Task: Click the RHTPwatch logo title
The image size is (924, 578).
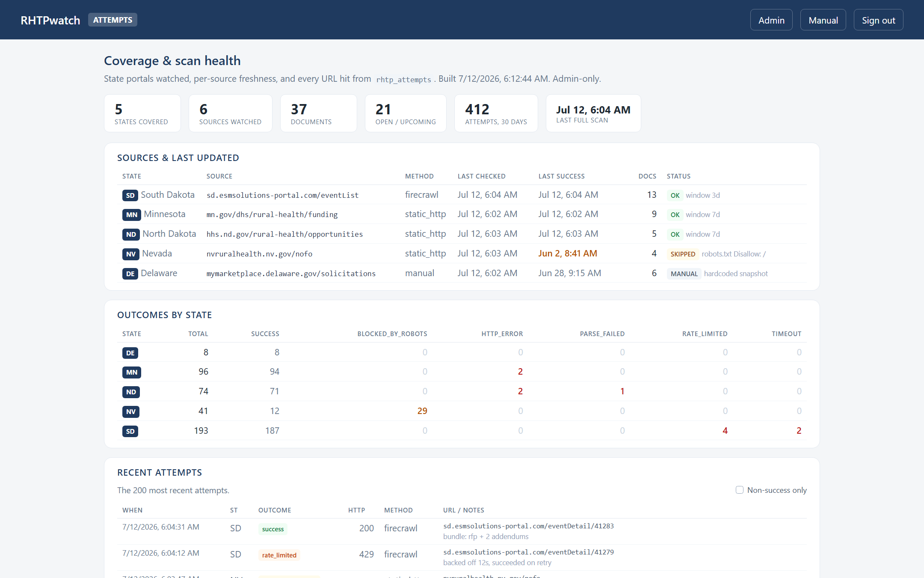Action: click(50, 20)
